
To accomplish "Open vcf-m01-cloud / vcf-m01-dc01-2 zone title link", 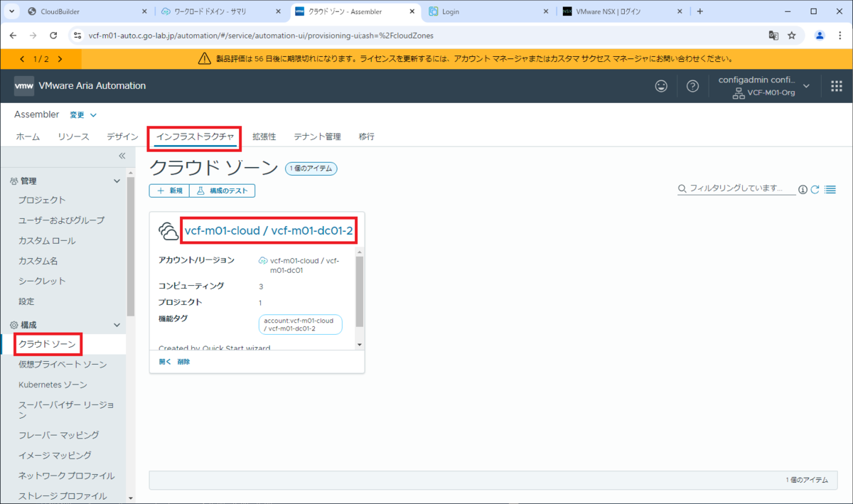I will click(269, 230).
